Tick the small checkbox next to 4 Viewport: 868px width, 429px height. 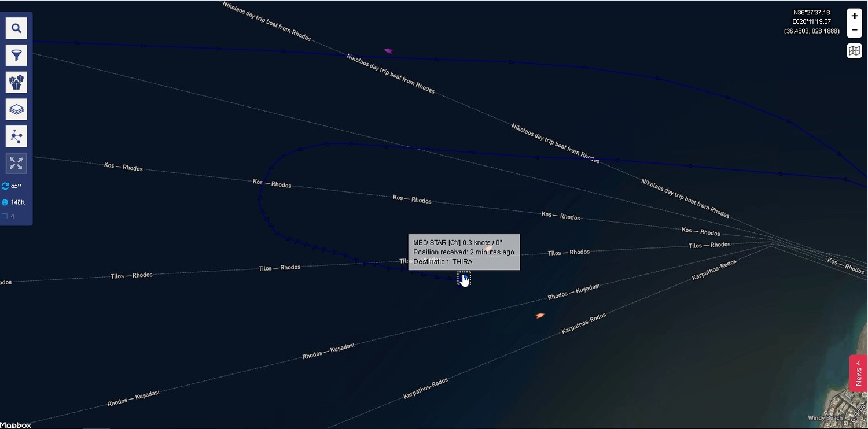tap(5, 216)
